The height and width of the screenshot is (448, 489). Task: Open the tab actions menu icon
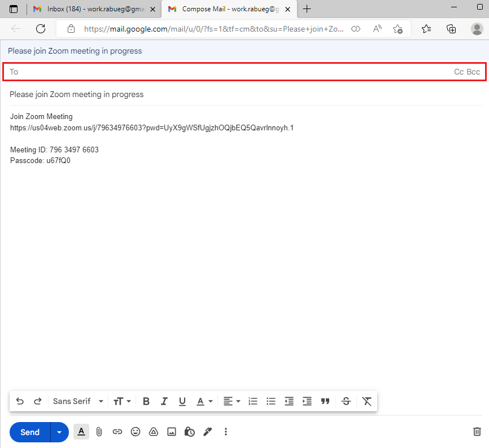pyautogui.click(x=14, y=9)
